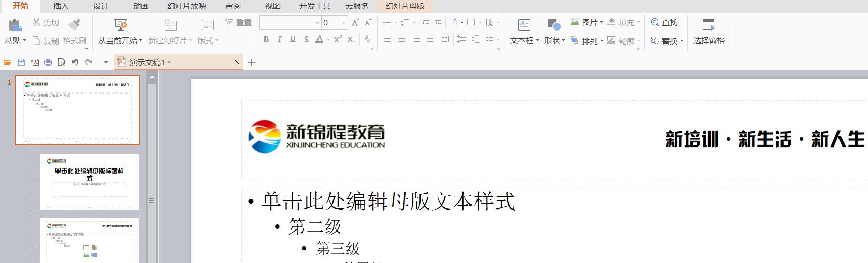Center align text
The width and height of the screenshot is (868, 263).
pos(401,39)
